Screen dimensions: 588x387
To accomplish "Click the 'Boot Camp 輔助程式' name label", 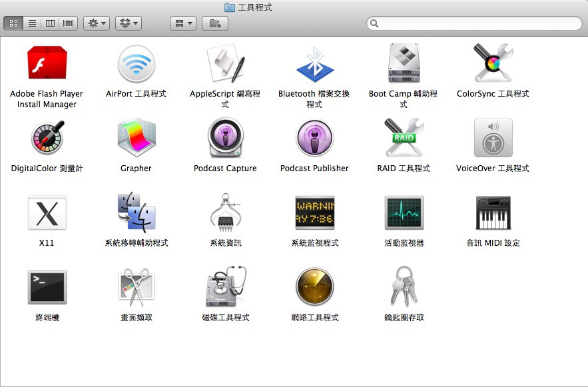I will [404, 99].
